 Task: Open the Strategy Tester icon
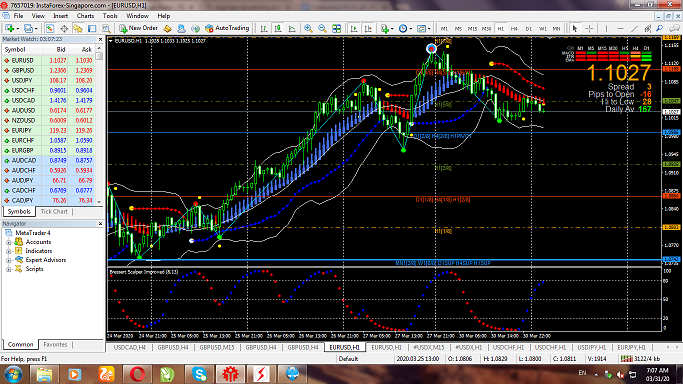[106, 28]
